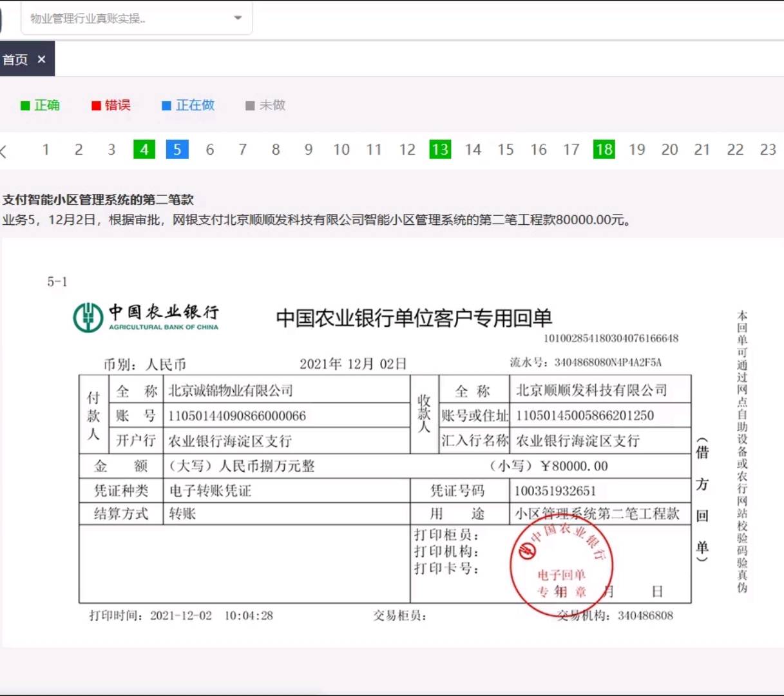Image resolution: width=784 pixels, height=696 pixels.
Task: Jump to question 6
Action: (x=210, y=150)
